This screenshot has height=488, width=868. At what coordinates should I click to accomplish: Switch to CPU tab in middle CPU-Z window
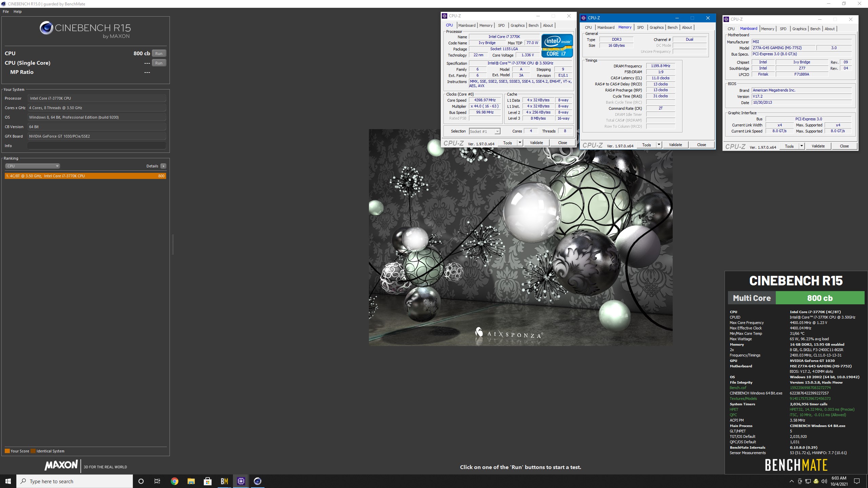[x=589, y=27]
